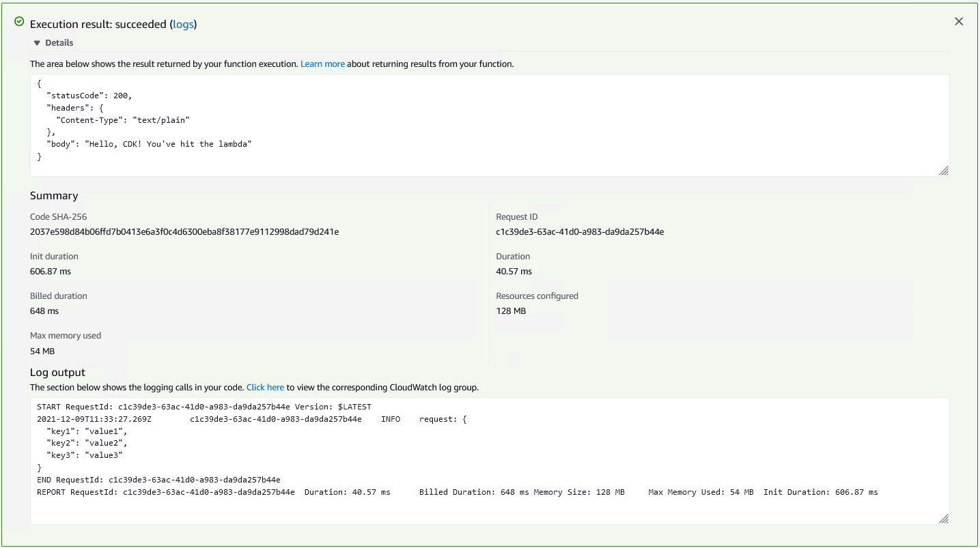This screenshot has height=548, width=980.
Task: Click here to view the CloudWatch log group
Action: tap(265, 387)
